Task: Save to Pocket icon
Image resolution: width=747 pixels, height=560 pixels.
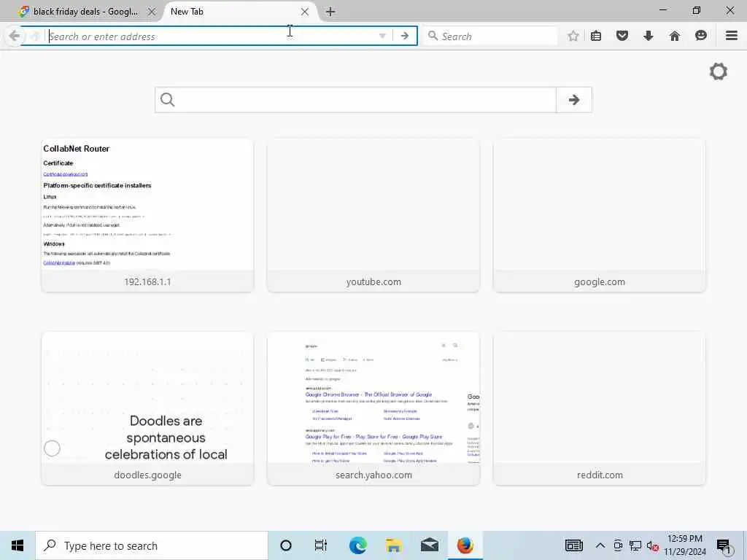Action: 622,36
